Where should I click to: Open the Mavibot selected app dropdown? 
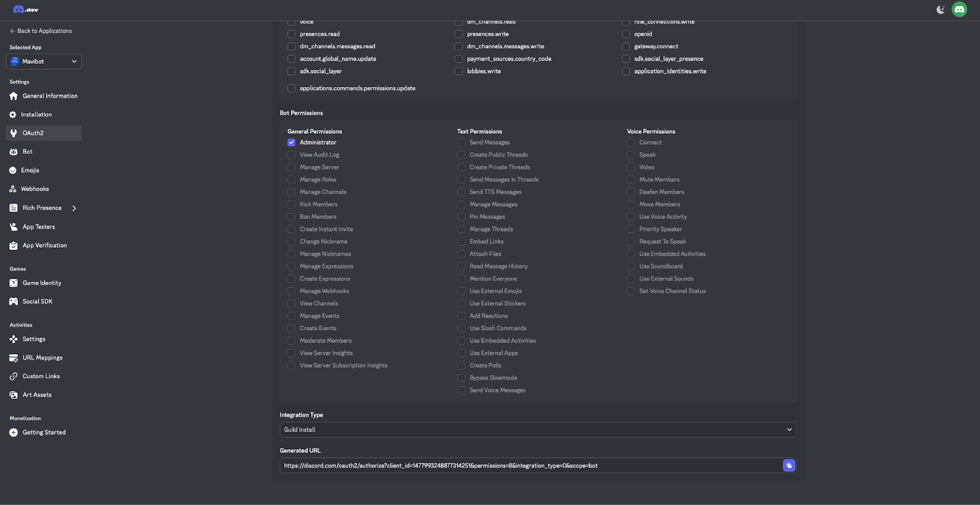[43, 61]
